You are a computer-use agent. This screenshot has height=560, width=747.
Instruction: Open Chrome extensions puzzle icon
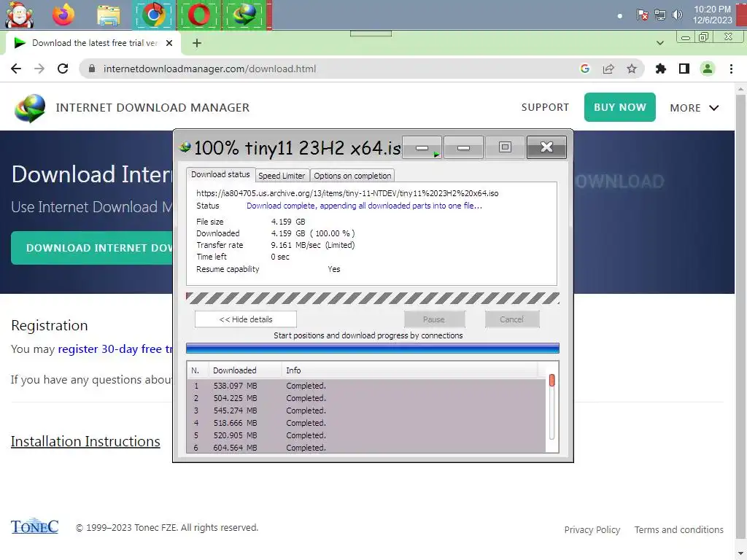pos(661,69)
